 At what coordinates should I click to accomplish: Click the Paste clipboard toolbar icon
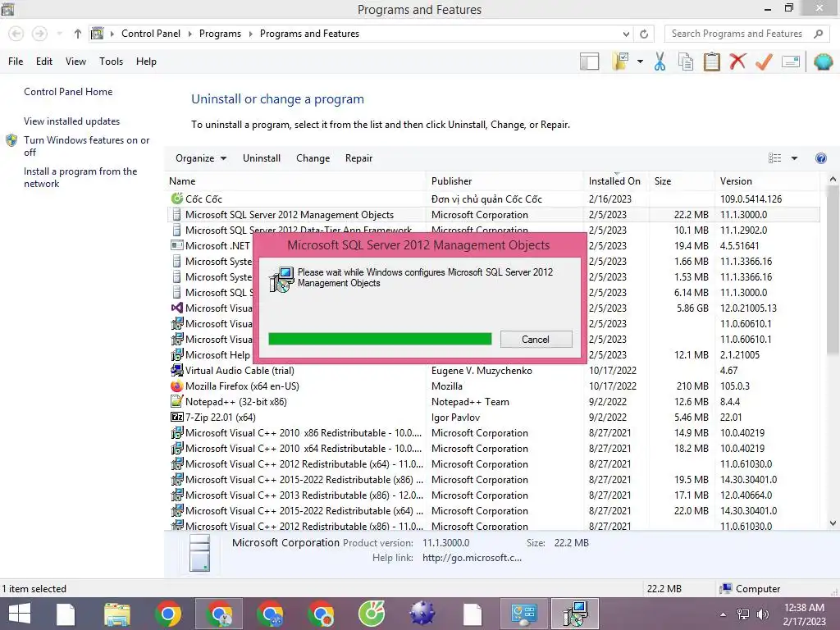711,62
